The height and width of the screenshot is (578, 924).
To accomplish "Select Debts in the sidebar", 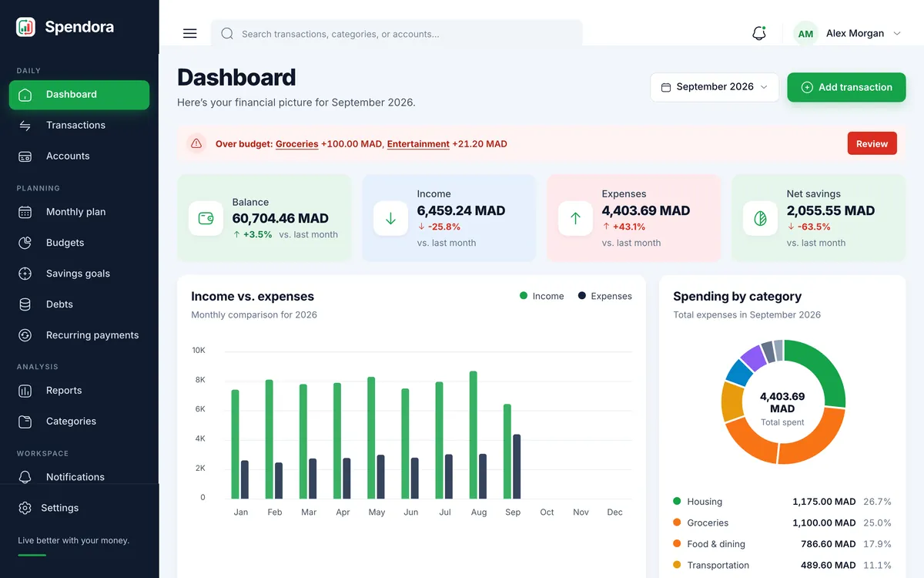I will click(79, 304).
